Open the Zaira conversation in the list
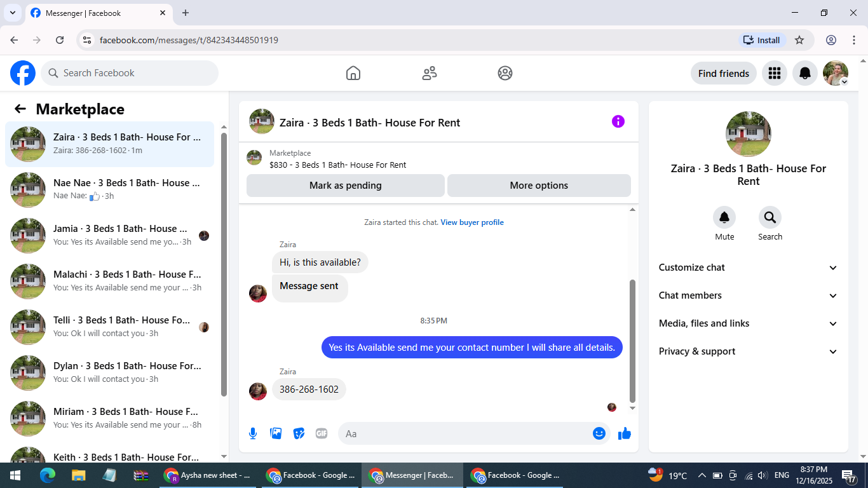Viewport: 868px width, 488px height. (x=110, y=144)
